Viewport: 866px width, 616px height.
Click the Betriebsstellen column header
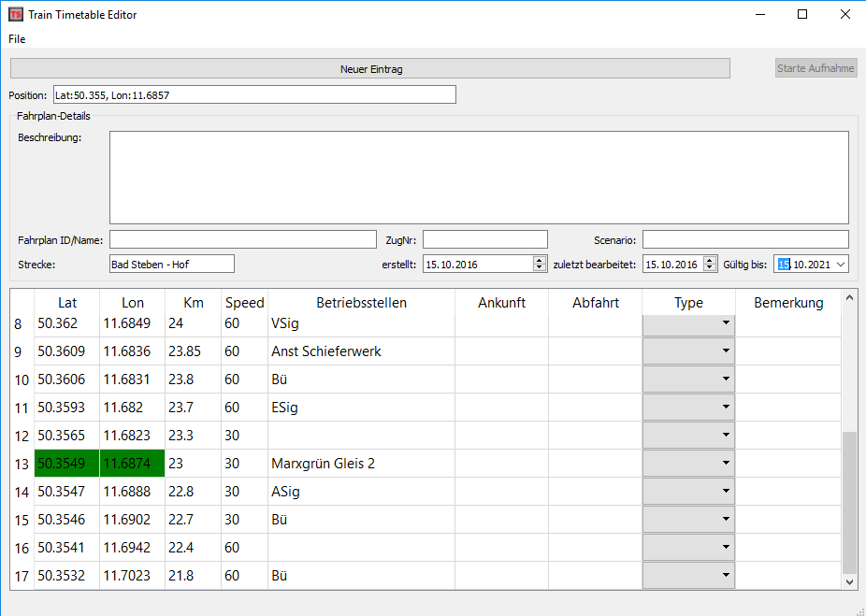tap(361, 303)
